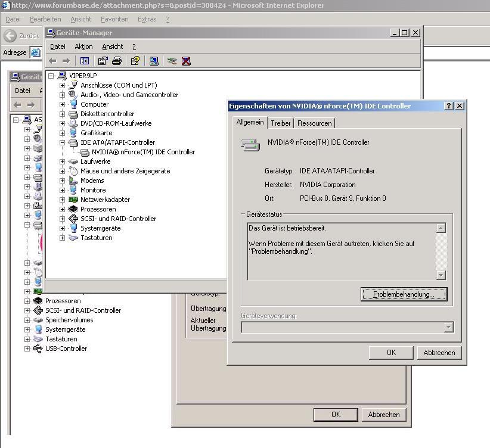Collapse the IDE ATA/ATAPI-Controller node

62,142
